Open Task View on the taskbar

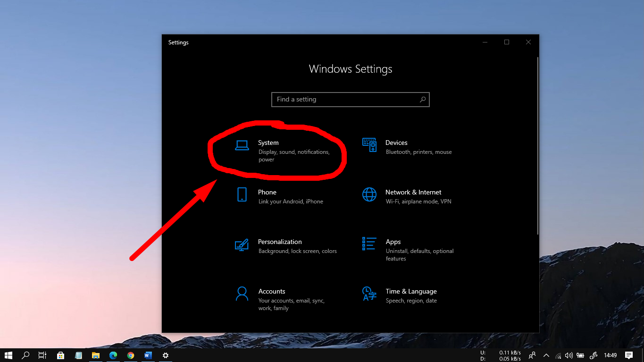42,355
